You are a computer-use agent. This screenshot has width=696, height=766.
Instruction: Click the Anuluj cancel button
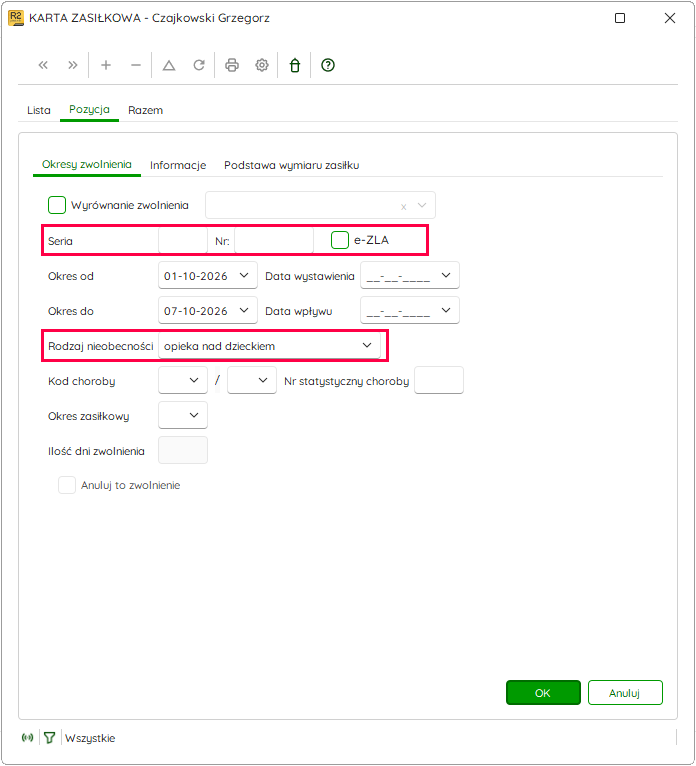[x=625, y=693]
